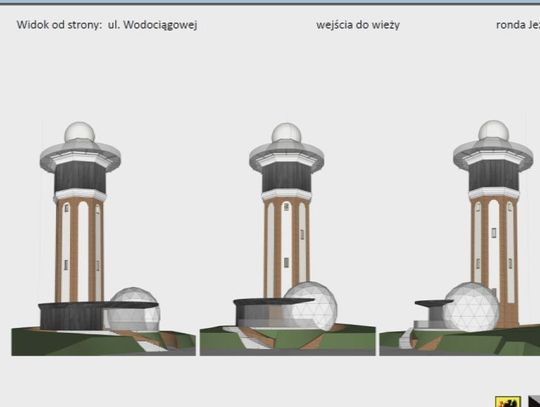This screenshot has width=540, height=407.
Task: Select the roundabout side tower rendering
Action: coord(460,238)
